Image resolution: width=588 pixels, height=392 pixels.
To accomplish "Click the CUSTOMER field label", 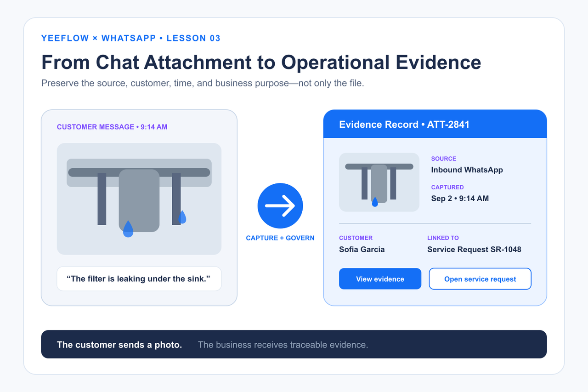I will tap(356, 238).
